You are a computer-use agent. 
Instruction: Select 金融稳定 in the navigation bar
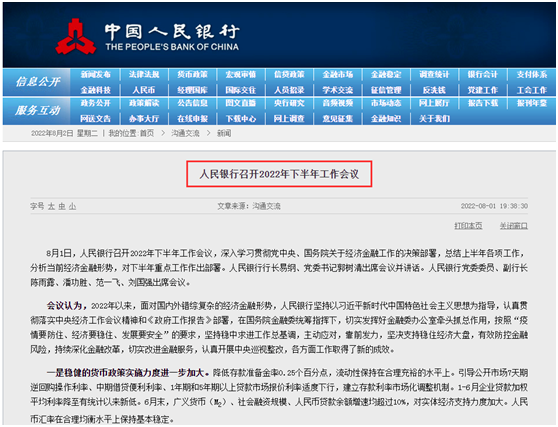click(x=386, y=74)
